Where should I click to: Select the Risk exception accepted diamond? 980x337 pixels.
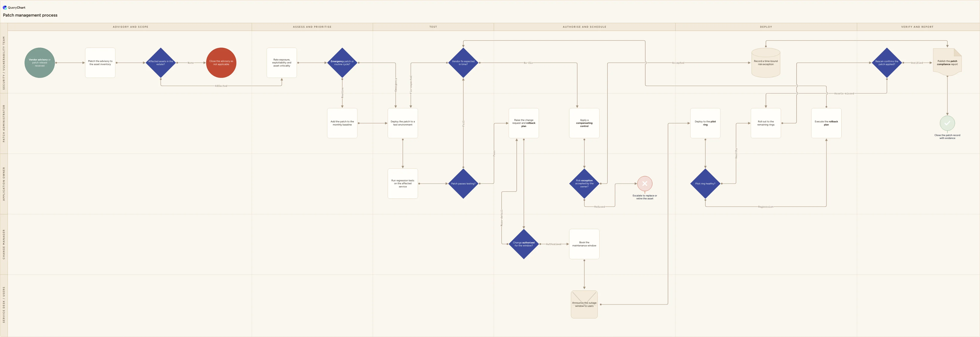[584, 183]
